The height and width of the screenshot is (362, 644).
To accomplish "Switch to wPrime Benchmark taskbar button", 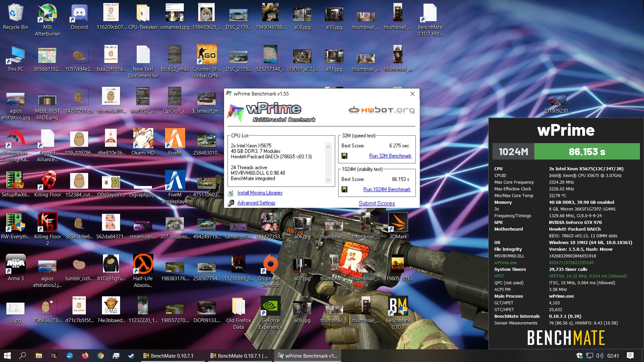I will [x=308, y=356].
